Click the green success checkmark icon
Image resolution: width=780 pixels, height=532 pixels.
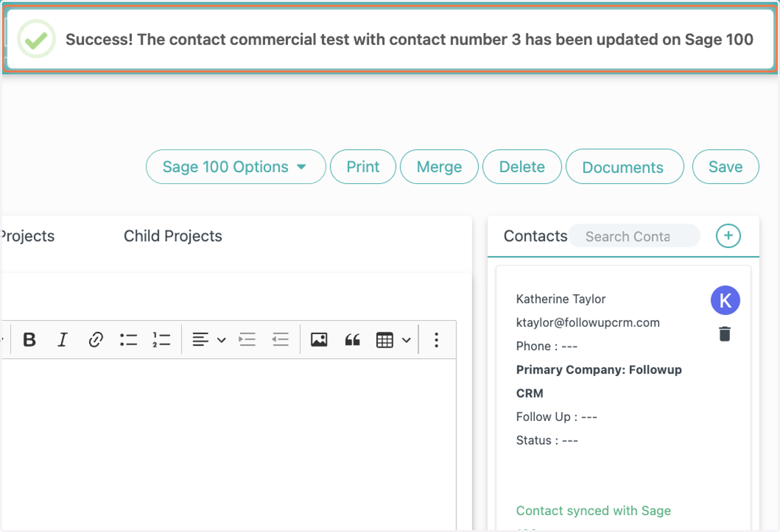click(x=36, y=40)
